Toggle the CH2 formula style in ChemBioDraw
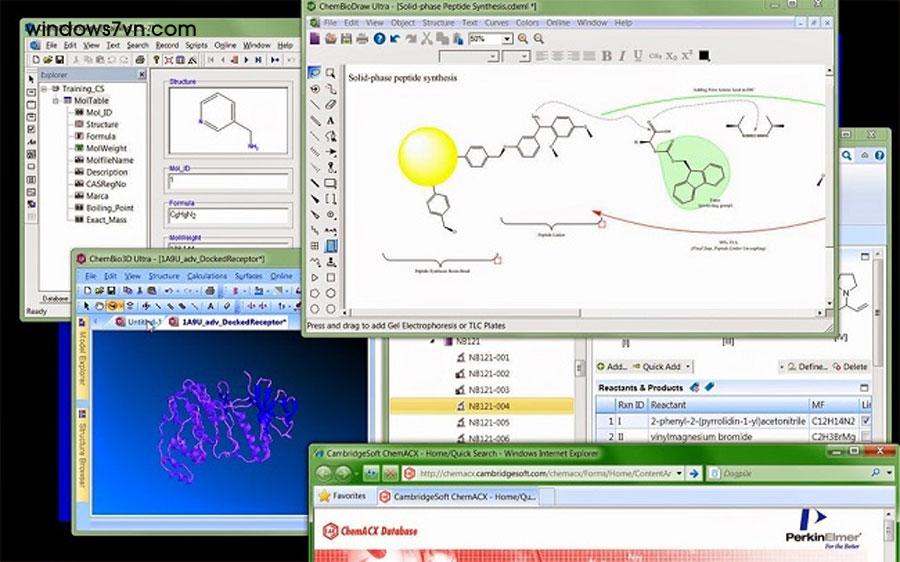 pyautogui.click(x=655, y=56)
